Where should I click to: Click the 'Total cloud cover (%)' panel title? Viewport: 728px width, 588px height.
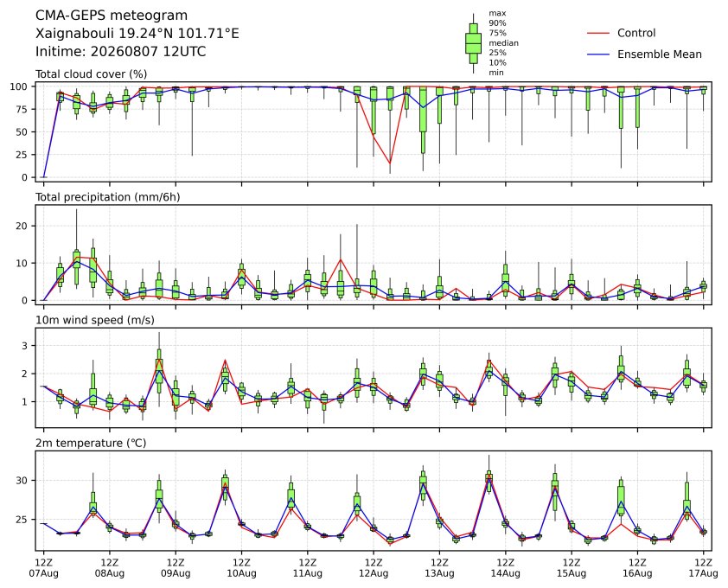coord(92,74)
